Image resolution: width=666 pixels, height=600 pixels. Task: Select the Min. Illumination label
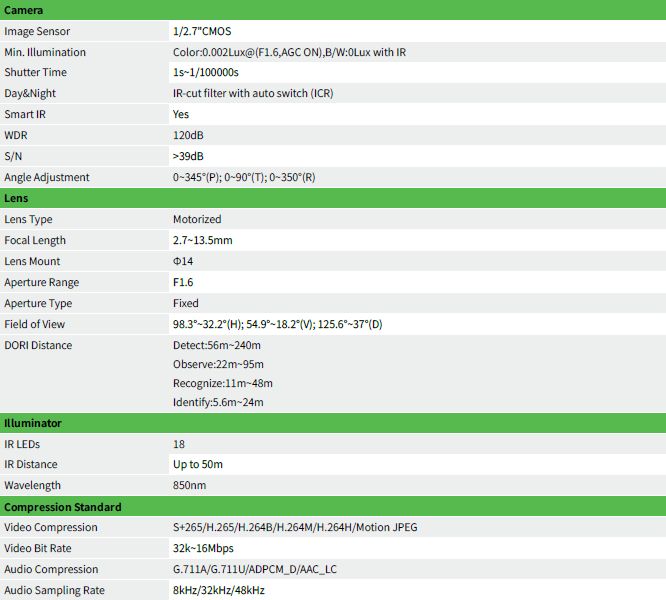coord(45,52)
